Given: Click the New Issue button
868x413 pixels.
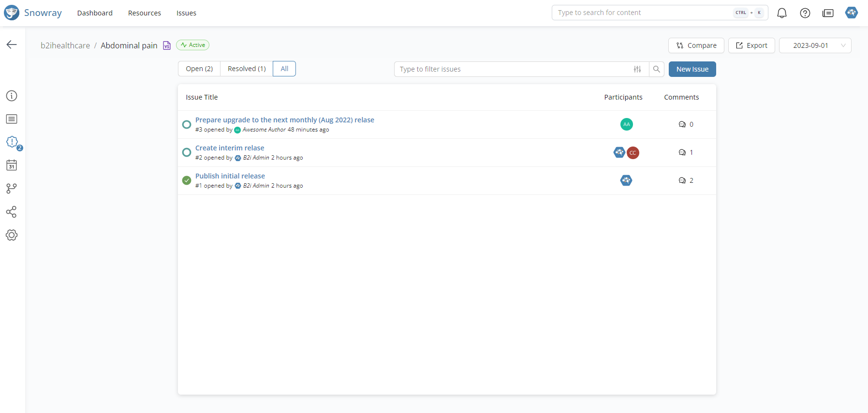Looking at the screenshot, I should click(692, 69).
